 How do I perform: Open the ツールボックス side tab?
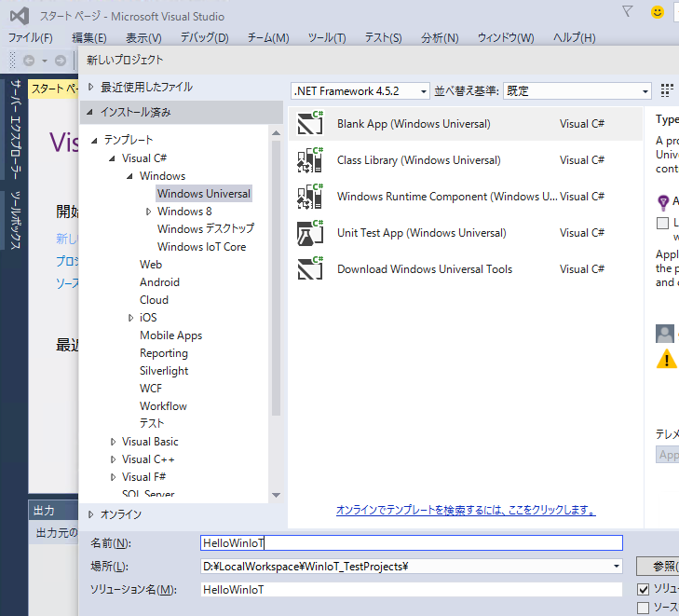point(15,220)
